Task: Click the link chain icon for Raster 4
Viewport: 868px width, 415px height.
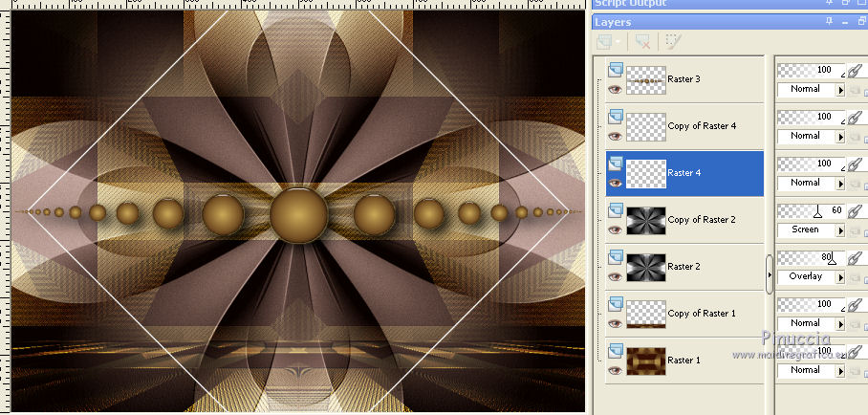Action: [856, 164]
